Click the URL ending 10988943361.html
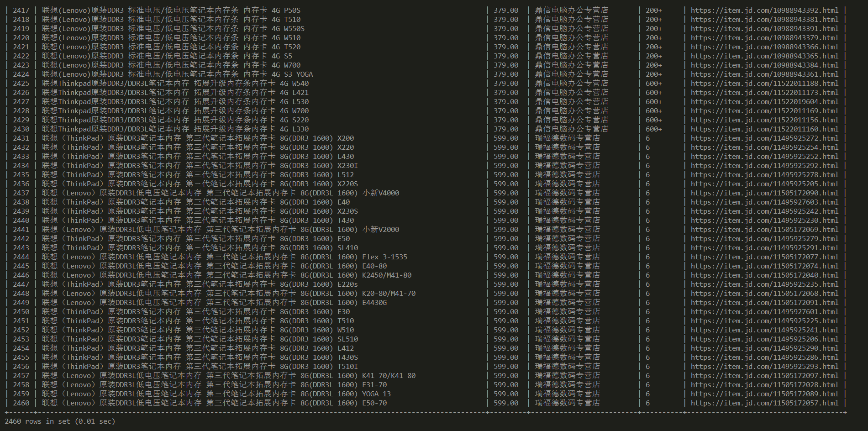The height and width of the screenshot is (431, 868). pyautogui.click(x=764, y=74)
